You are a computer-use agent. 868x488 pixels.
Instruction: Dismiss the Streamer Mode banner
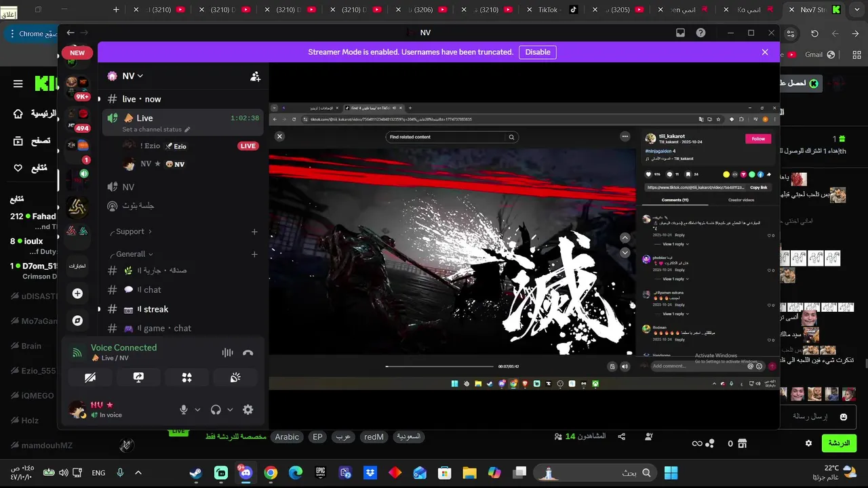765,52
